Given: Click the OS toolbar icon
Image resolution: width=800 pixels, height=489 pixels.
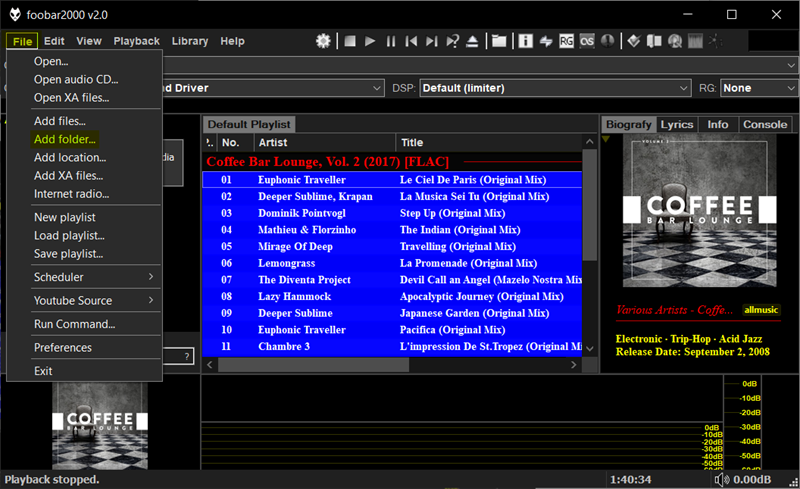Looking at the screenshot, I should coord(587,41).
